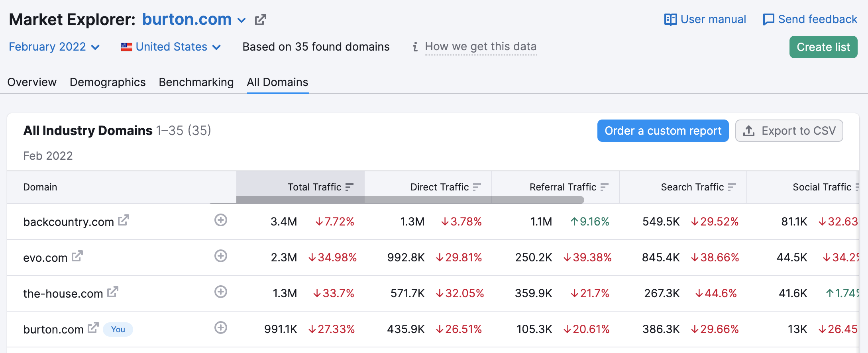868x353 pixels.
Task: Click the Social Traffic column header
Action: [822, 187]
